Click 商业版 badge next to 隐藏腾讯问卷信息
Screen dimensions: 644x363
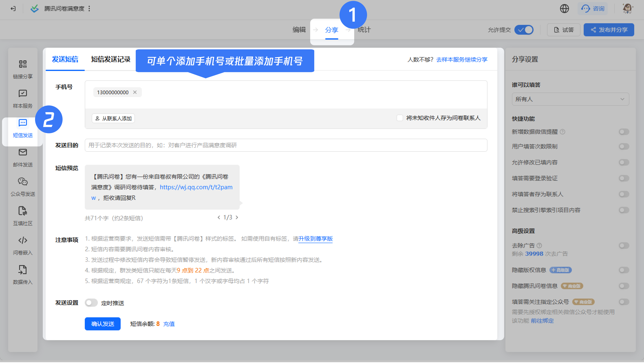tap(572, 286)
